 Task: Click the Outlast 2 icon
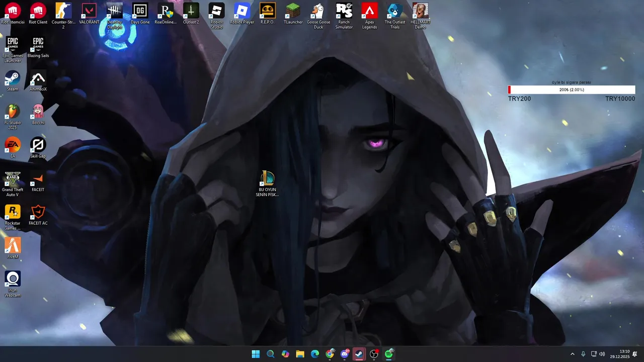(x=191, y=14)
